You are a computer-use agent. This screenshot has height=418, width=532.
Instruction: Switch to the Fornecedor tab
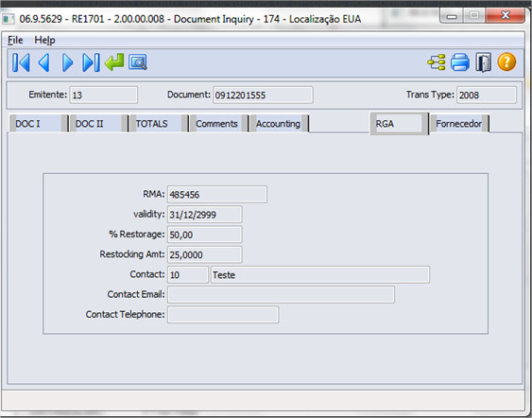pyautogui.click(x=459, y=124)
